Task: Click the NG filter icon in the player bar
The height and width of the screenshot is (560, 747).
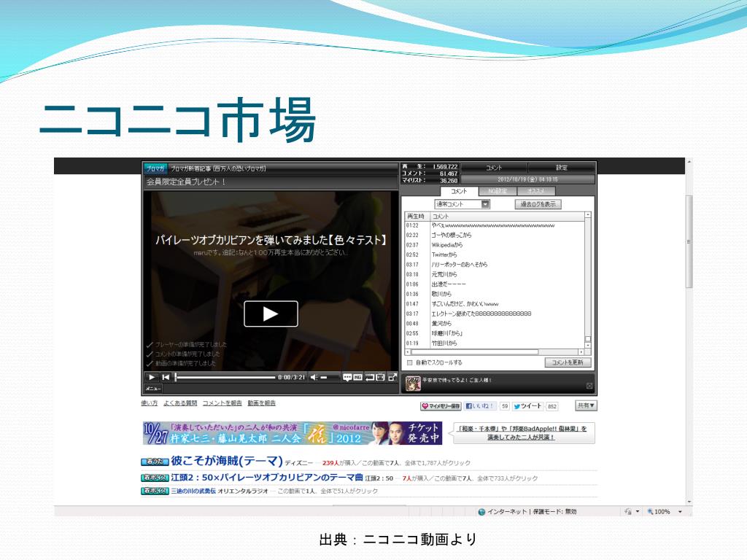Action: (x=357, y=377)
